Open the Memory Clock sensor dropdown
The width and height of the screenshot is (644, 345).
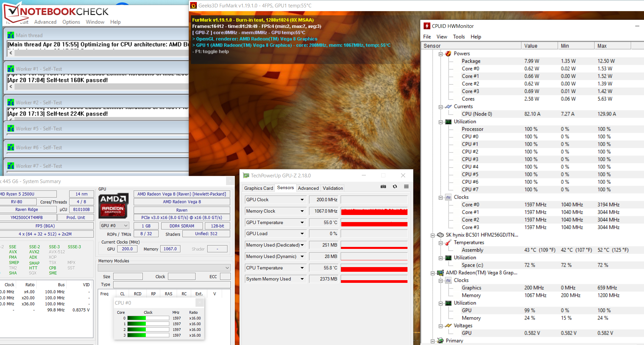click(x=302, y=211)
